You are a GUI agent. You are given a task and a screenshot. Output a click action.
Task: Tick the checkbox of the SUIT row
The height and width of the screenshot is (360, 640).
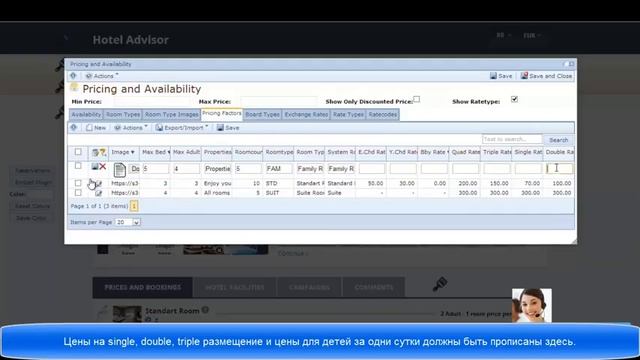pos(78,193)
